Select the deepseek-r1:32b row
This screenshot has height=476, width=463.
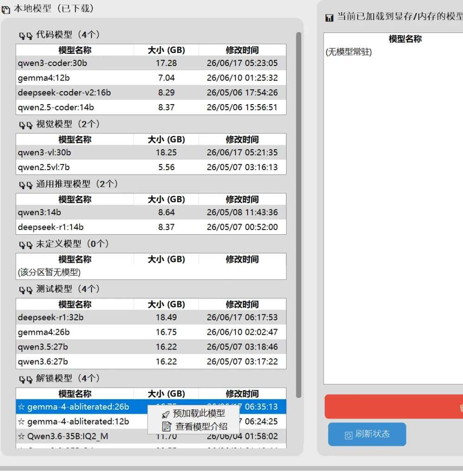pos(151,317)
